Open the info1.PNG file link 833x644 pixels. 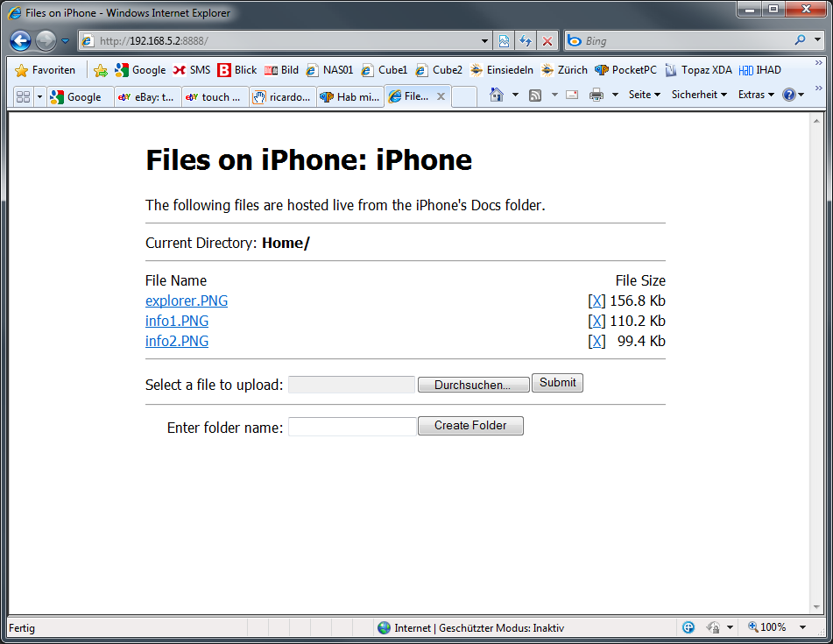click(177, 321)
